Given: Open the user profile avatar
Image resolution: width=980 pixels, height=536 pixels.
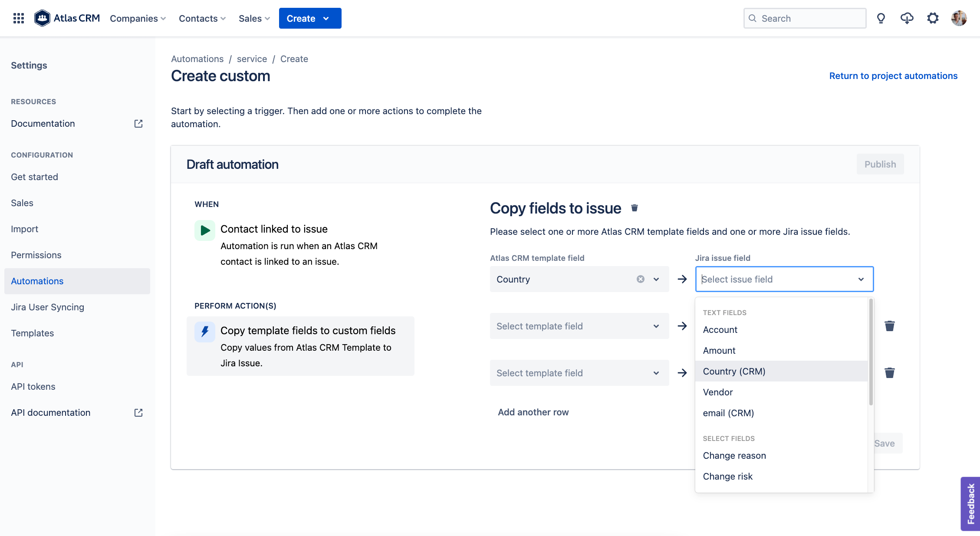Looking at the screenshot, I should (x=958, y=18).
